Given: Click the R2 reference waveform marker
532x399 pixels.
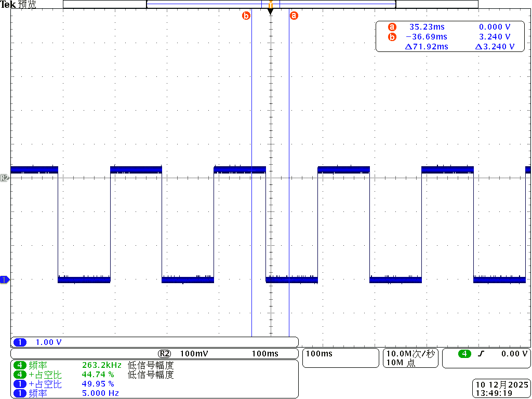Looking at the screenshot, I should [5, 178].
